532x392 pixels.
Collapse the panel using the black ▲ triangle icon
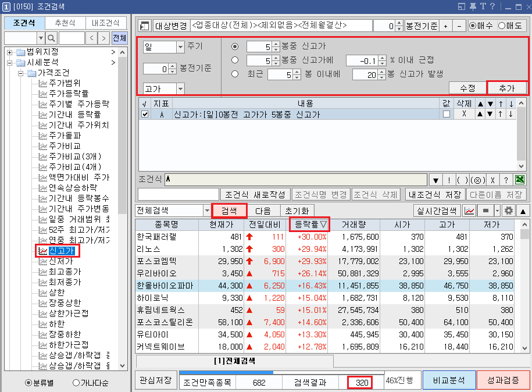tap(523, 212)
